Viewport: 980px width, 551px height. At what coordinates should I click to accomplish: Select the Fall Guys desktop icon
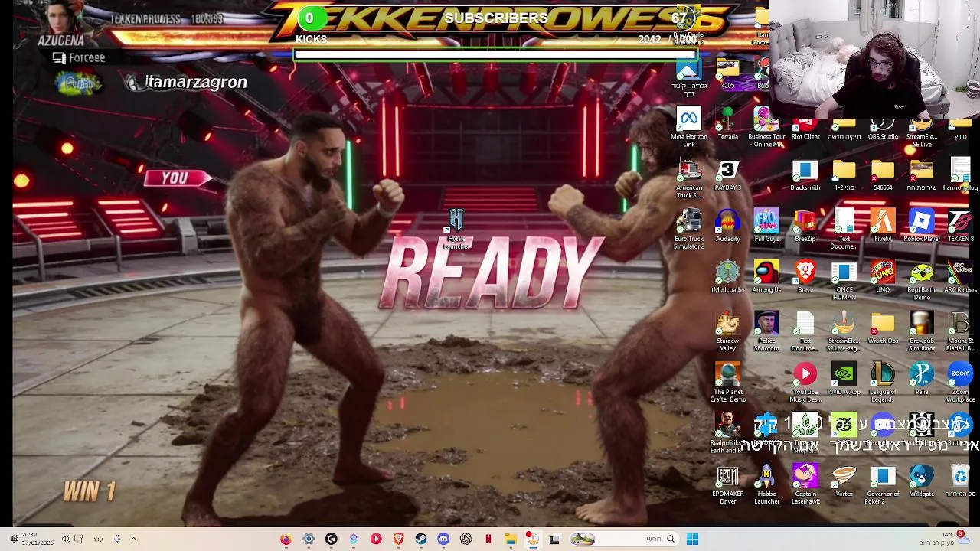[766, 227]
